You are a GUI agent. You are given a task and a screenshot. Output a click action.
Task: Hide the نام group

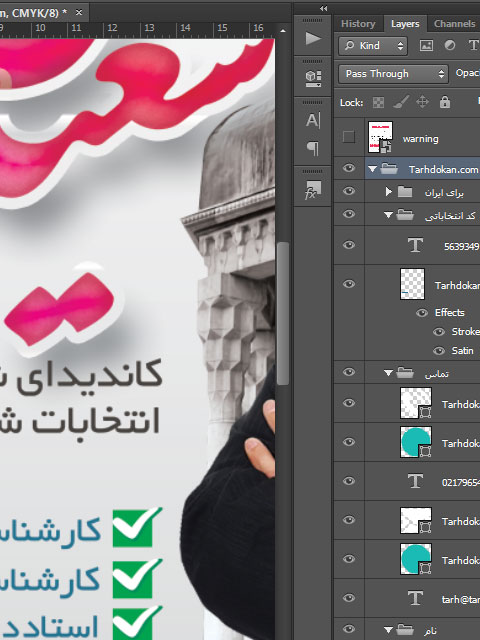click(349, 629)
